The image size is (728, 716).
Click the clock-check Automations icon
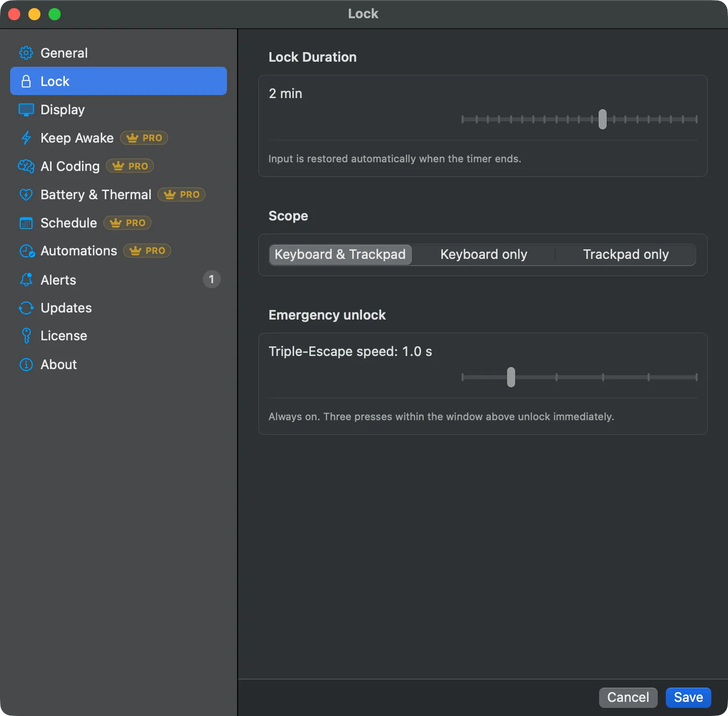click(x=27, y=251)
